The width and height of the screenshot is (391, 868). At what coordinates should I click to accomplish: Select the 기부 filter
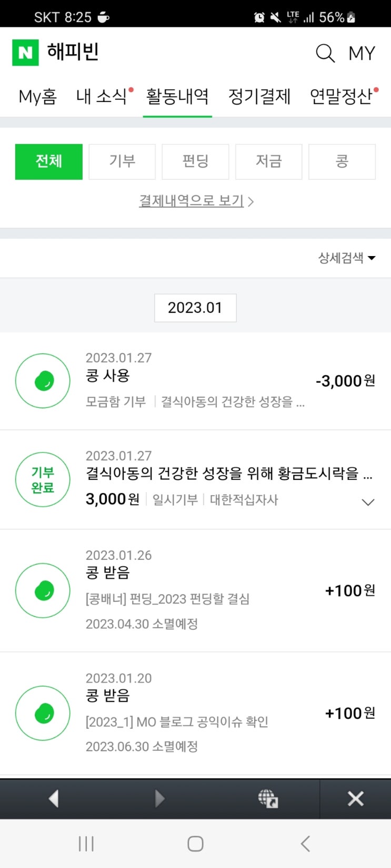coord(122,161)
